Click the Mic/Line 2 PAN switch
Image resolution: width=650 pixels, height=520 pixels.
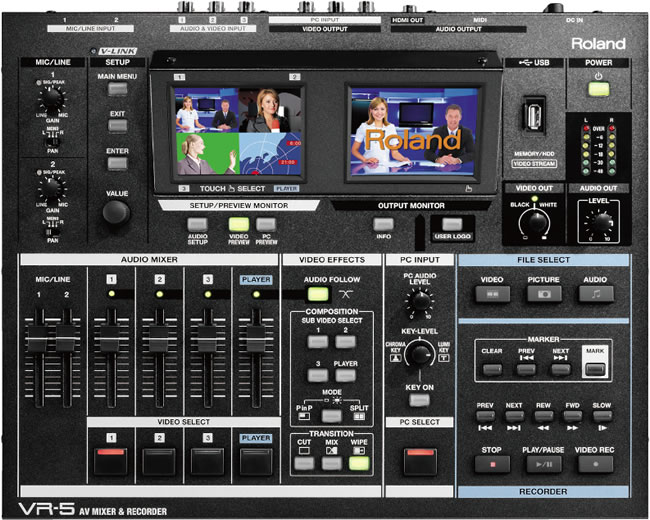51,231
